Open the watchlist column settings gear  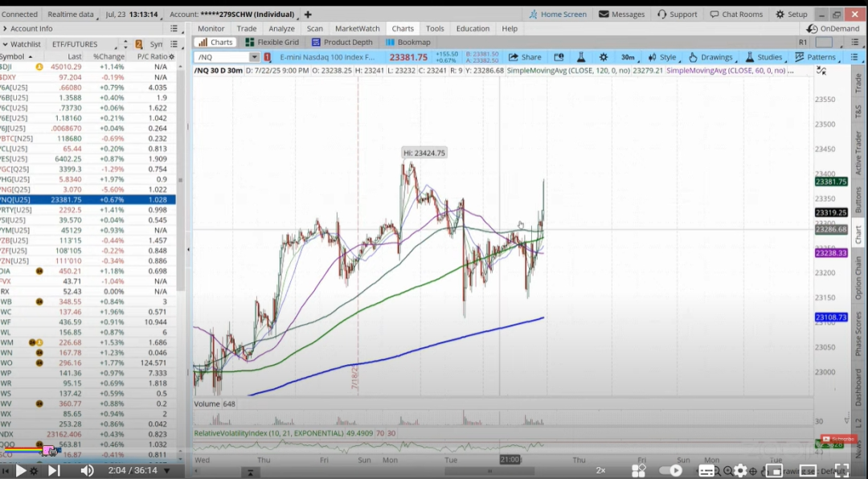(172, 56)
